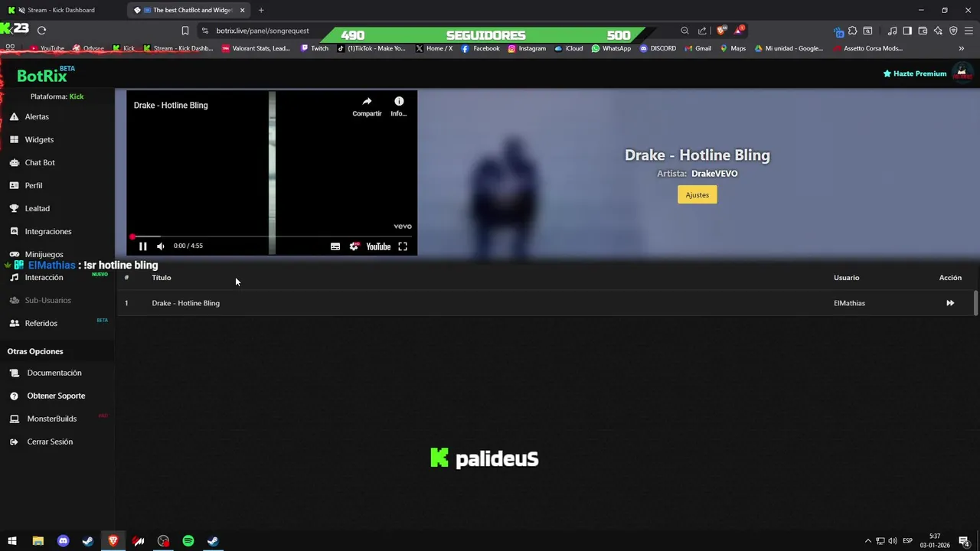Pause the YouTube video
980x551 pixels.
pos(142,246)
